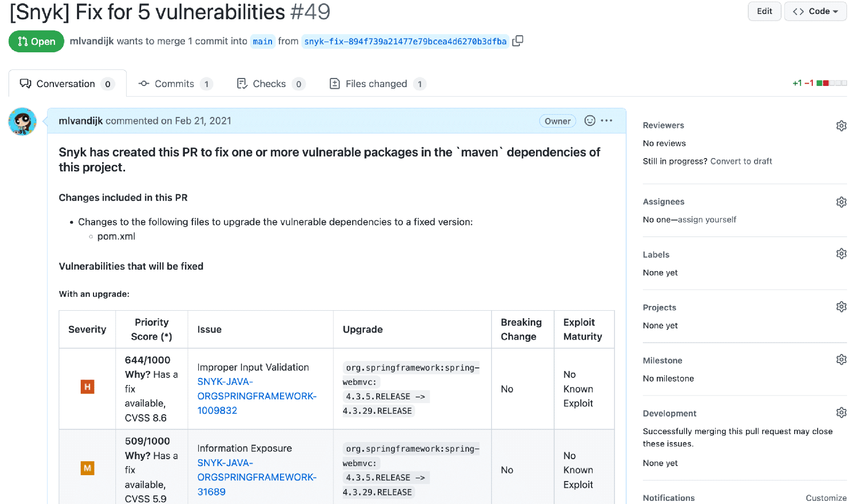Open the Commits tab
Viewport: 855px width, 504px height.
175,84
